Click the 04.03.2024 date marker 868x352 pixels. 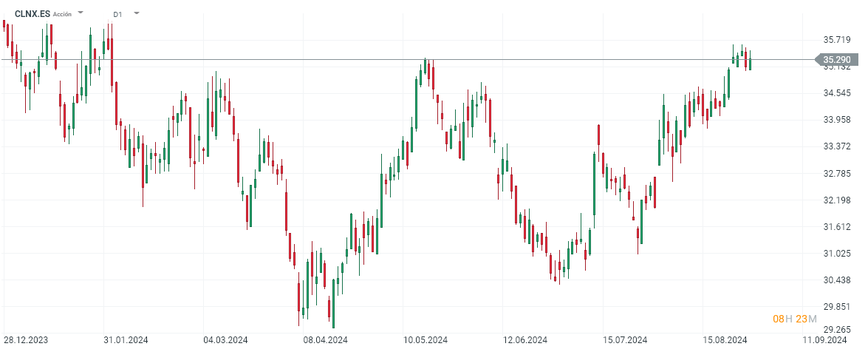click(225, 340)
